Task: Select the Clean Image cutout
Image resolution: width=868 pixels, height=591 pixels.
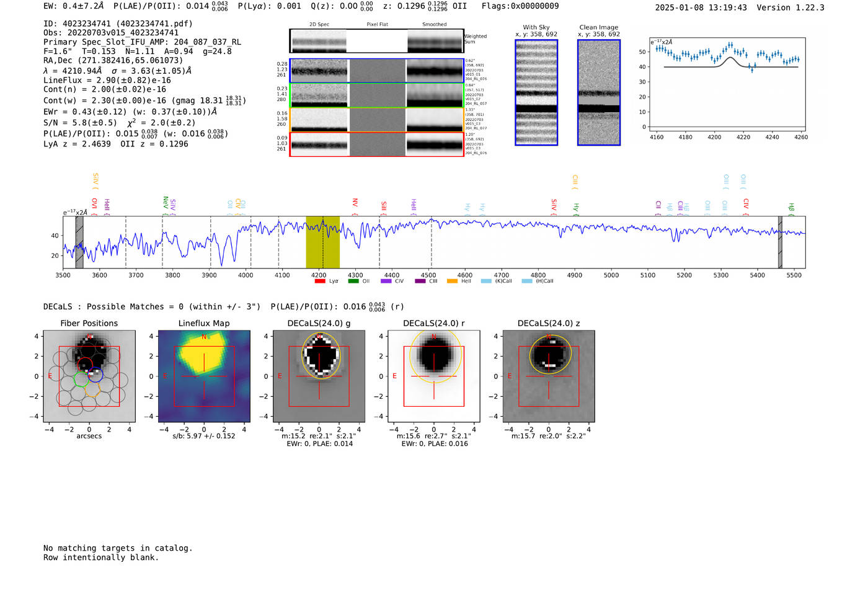Action: (x=599, y=92)
